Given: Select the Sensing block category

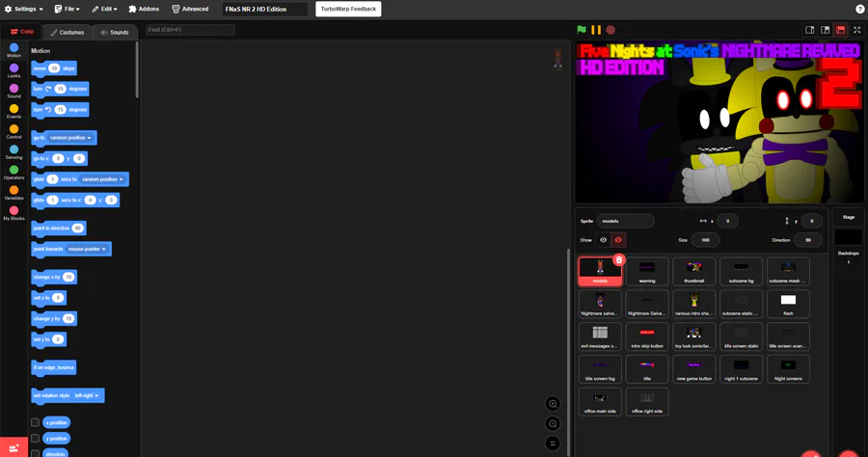Looking at the screenshot, I should click(x=14, y=152).
